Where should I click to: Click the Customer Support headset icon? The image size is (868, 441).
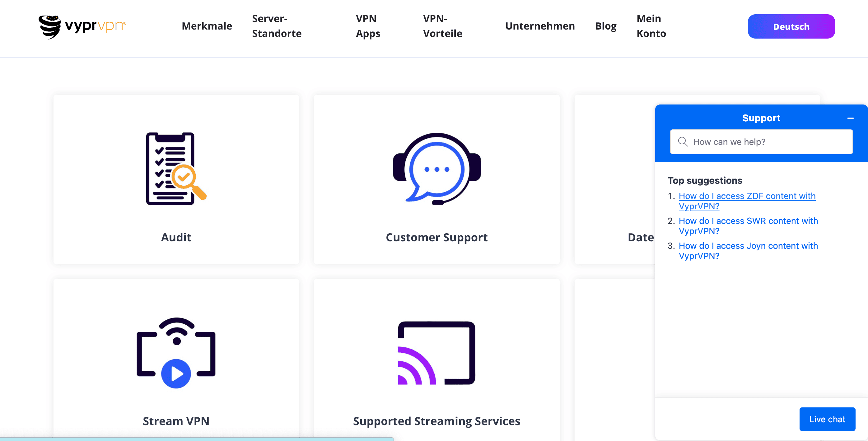[x=437, y=169]
